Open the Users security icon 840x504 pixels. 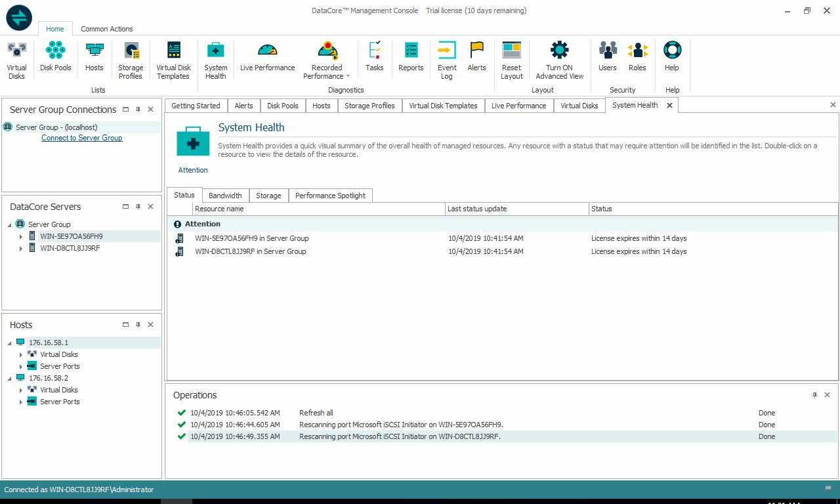[x=608, y=56]
